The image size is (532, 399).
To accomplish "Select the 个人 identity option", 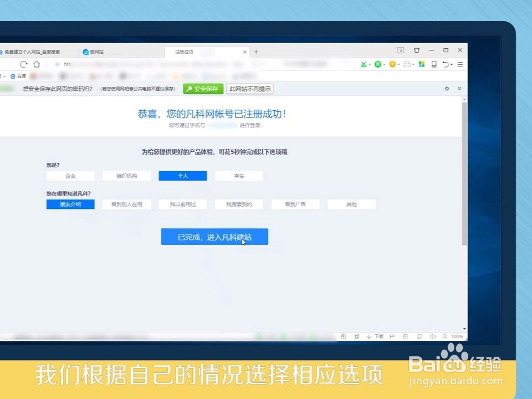I will (x=183, y=176).
